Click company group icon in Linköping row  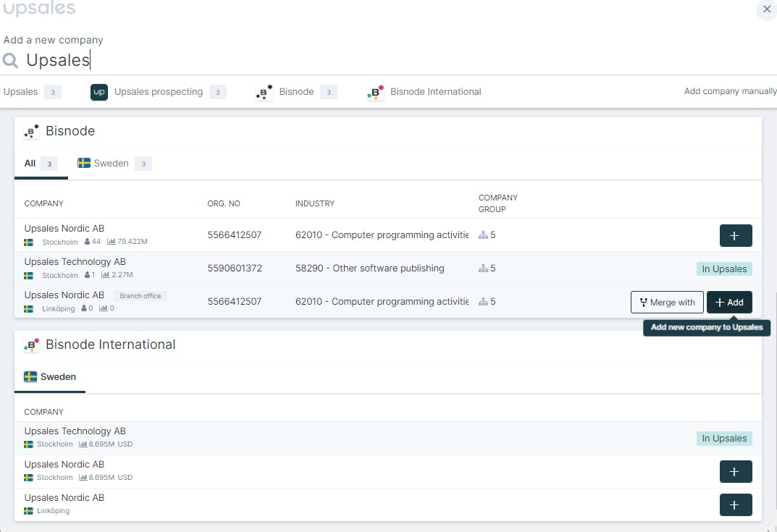pyautogui.click(x=483, y=302)
